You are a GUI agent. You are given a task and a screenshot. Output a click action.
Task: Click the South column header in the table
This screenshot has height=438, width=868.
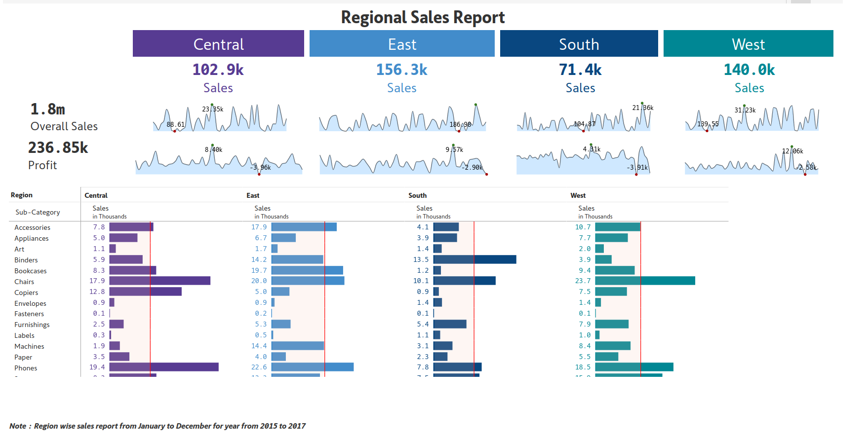417,196
